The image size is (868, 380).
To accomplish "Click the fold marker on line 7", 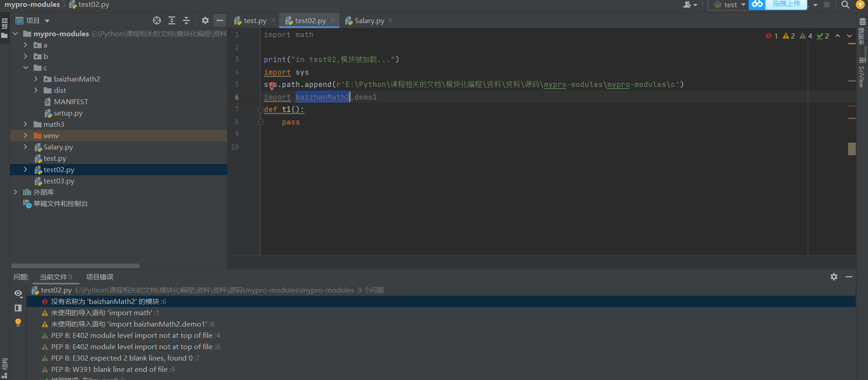I will pos(260,110).
